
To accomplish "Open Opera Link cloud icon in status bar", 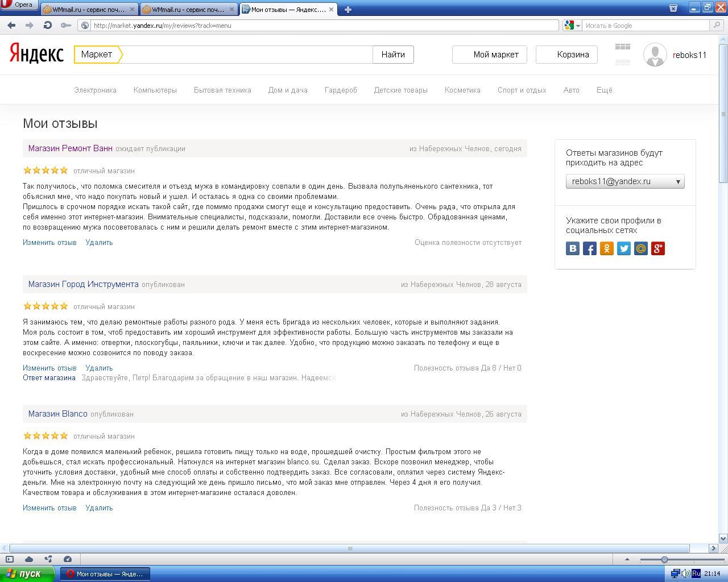I will [29, 559].
